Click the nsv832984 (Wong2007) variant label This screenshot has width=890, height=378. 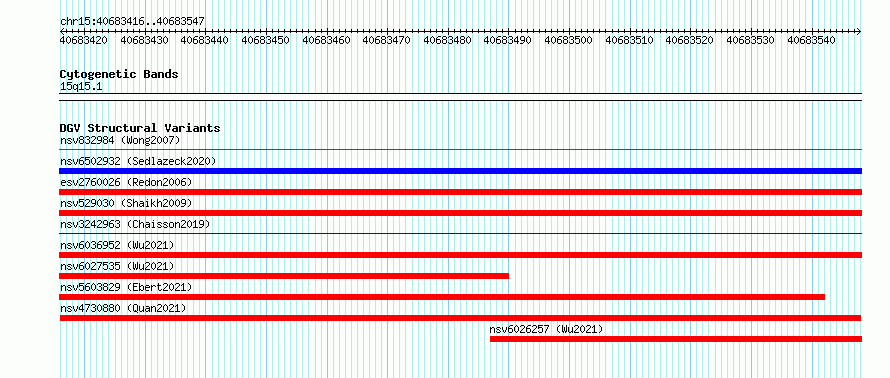[120, 140]
